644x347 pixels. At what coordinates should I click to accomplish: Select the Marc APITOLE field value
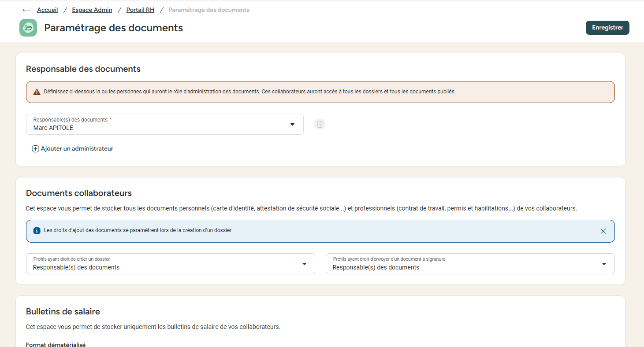click(53, 128)
